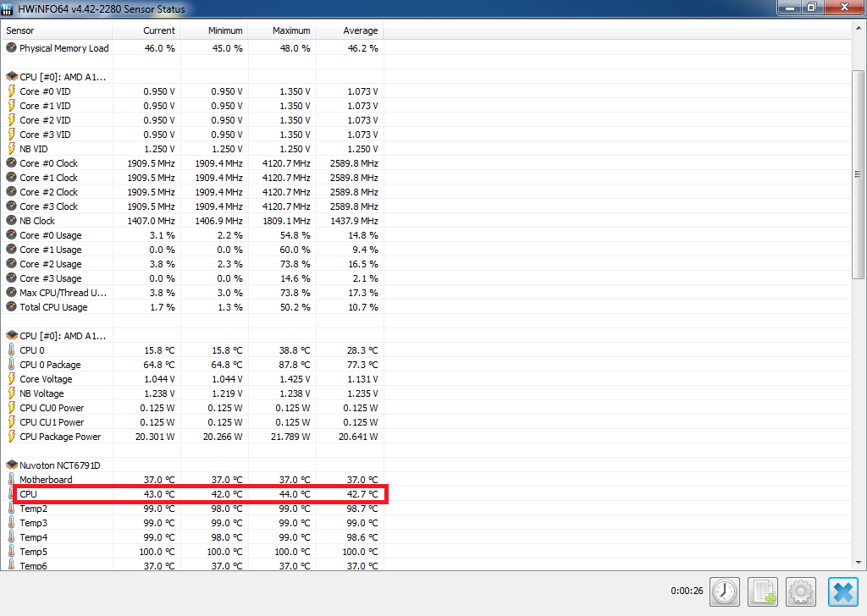The width and height of the screenshot is (867, 616).
Task: Click the vertical scrollbar thumb
Action: (x=858, y=174)
